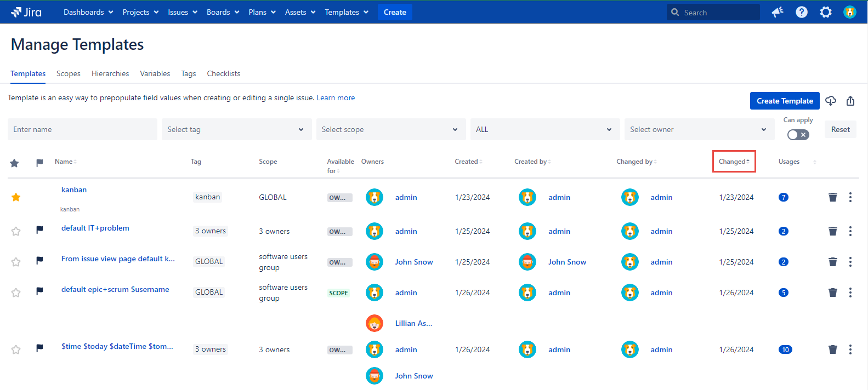
Task: Open the Projects menu in navigation bar
Action: [140, 12]
